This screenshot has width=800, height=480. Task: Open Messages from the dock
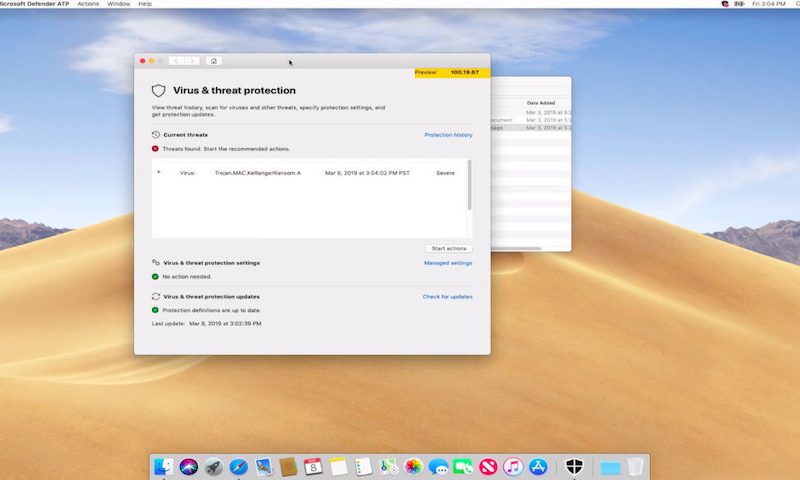(x=438, y=466)
